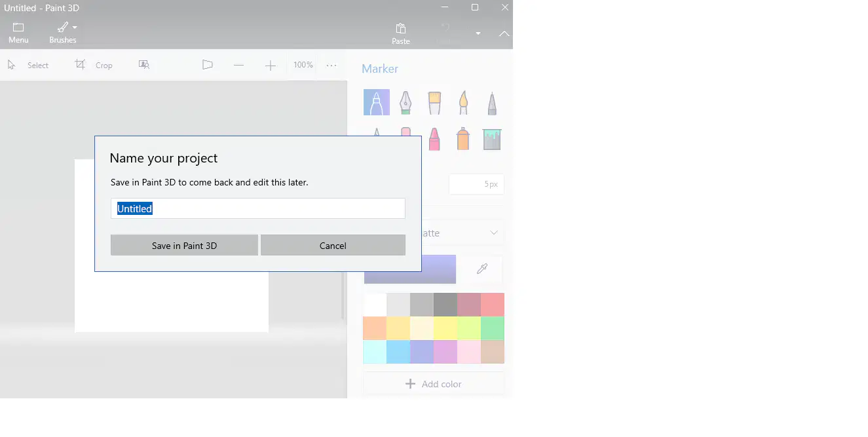
Task: Toggle the 3D view flag
Action: [x=208, y=65]
